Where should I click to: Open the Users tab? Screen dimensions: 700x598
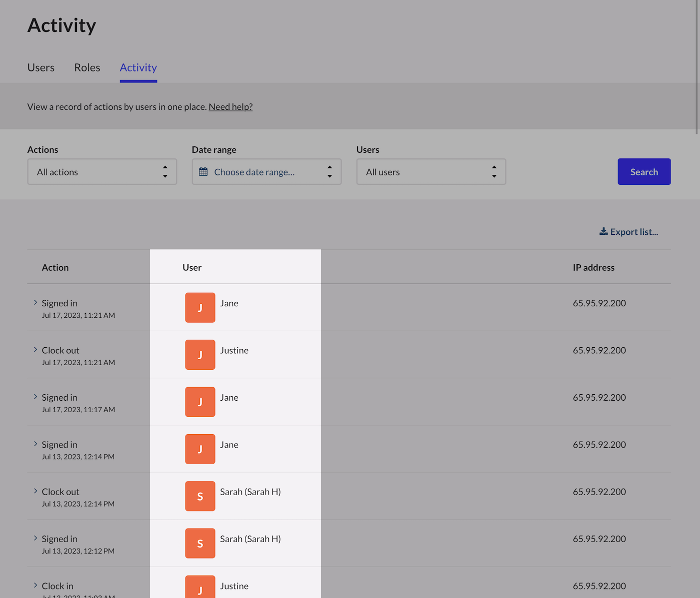click(41, 67)
